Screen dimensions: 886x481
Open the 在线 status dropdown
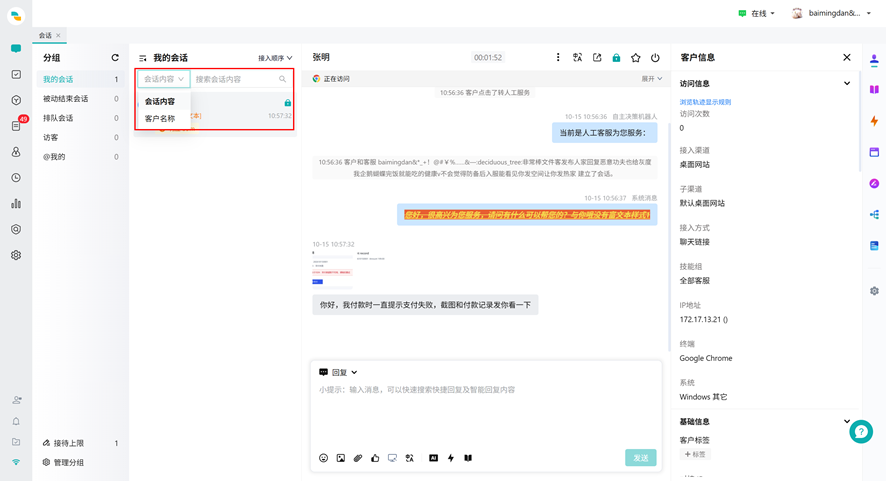coord(756,13)
